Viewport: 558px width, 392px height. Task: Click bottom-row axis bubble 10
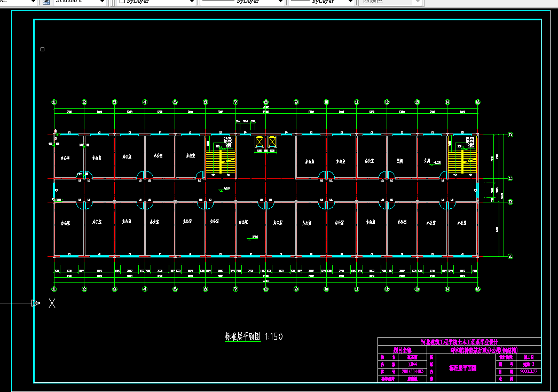(326, 289)
